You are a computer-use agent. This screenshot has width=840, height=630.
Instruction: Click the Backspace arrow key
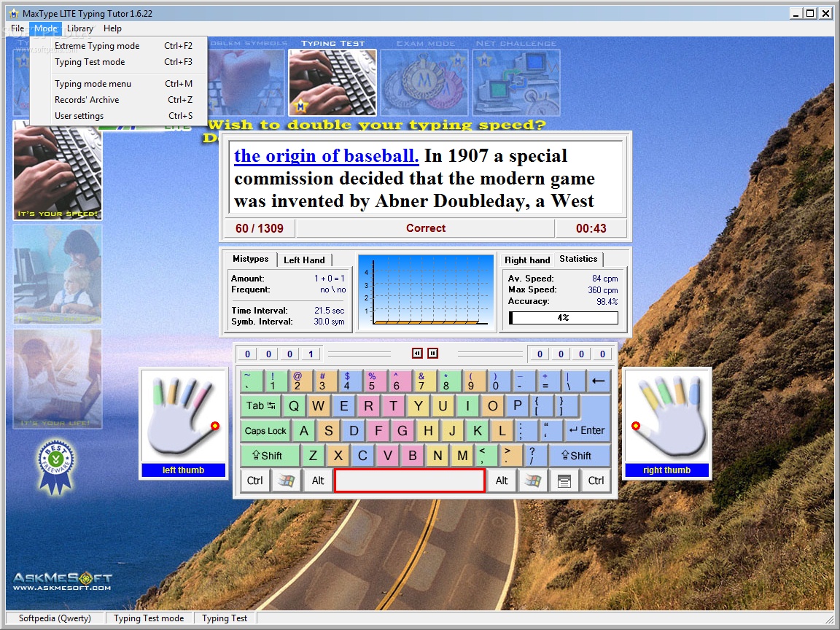pyautogui.click(x=598, y=381)
